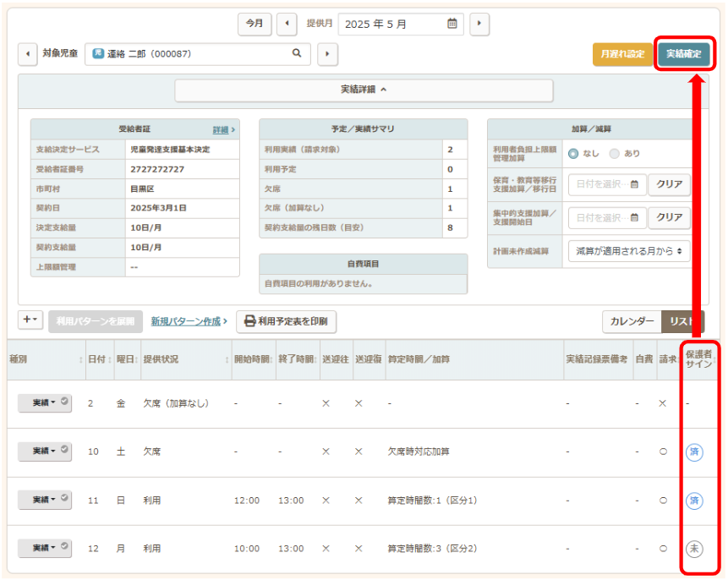Go to the next month with the right arrow
The width and height of the screenshot is (728, 580).
click(479, 24)
